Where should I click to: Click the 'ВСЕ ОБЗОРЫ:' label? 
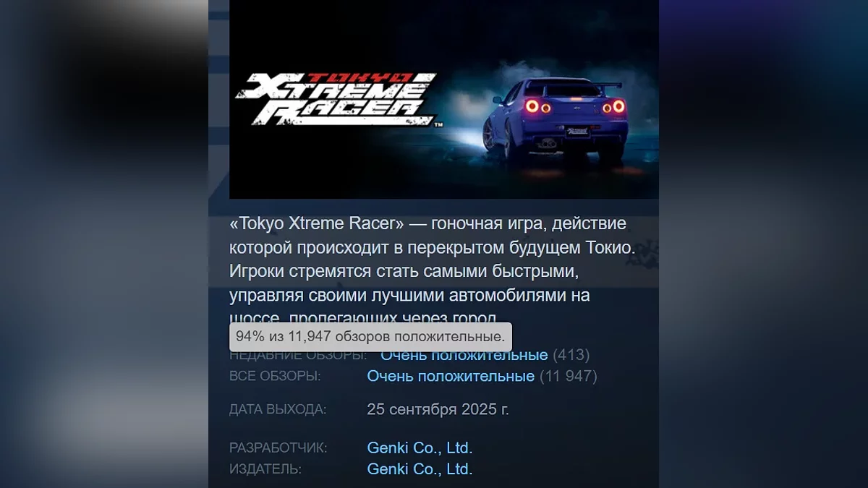pos(275,376)
